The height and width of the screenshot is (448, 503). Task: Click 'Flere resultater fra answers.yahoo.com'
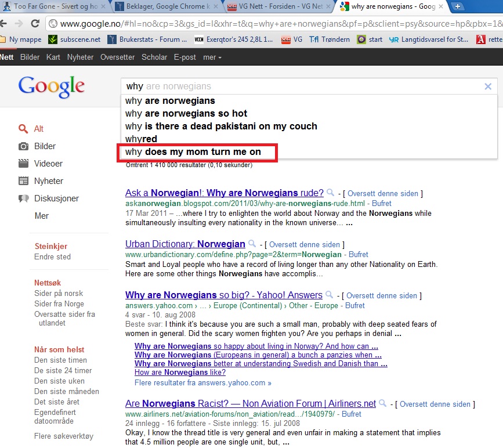(202, 383)
